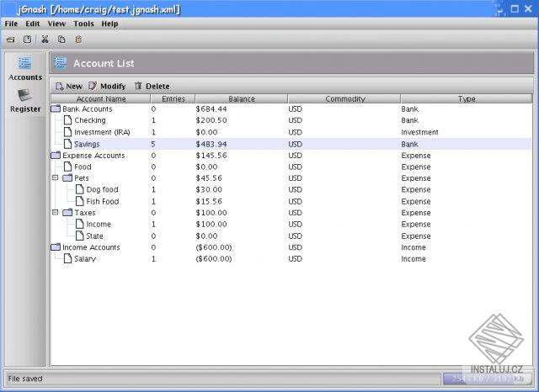The width and height of the screenshot is (539, 392).
Task: Collapse the Pets tree node
Action: click(55, 177)
